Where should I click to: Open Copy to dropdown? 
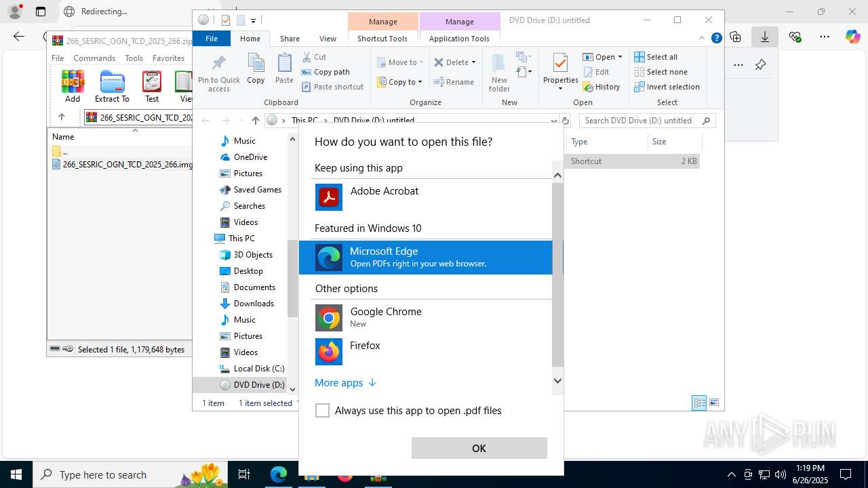tap(400, 82)
